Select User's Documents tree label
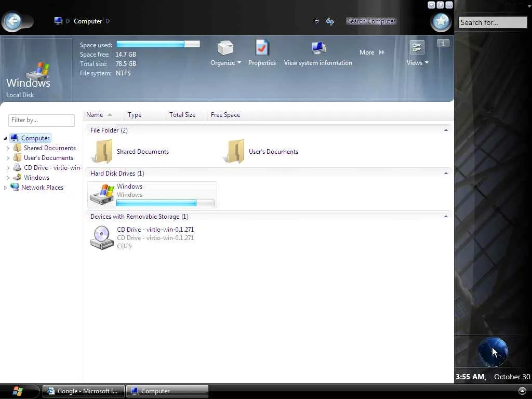Image resolution: width=532 pixels, height=399 pixels. tap(48, 158)
